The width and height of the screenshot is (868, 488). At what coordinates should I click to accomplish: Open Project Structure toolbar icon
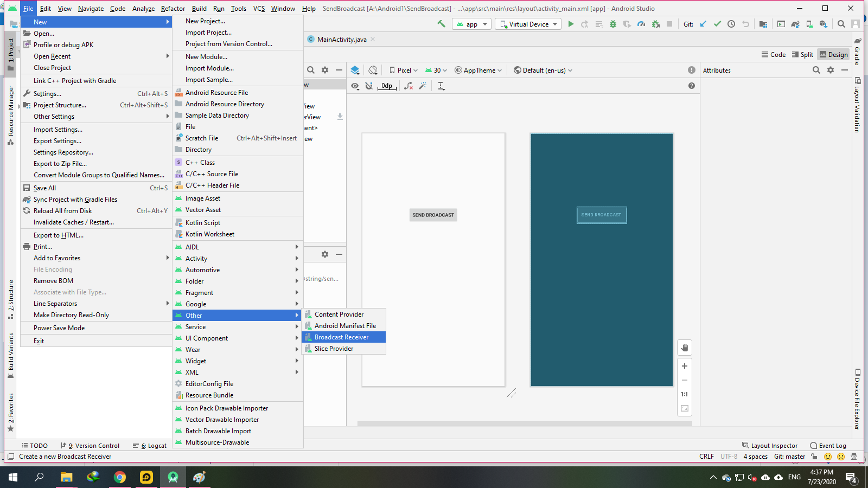(x=763, y=24)
